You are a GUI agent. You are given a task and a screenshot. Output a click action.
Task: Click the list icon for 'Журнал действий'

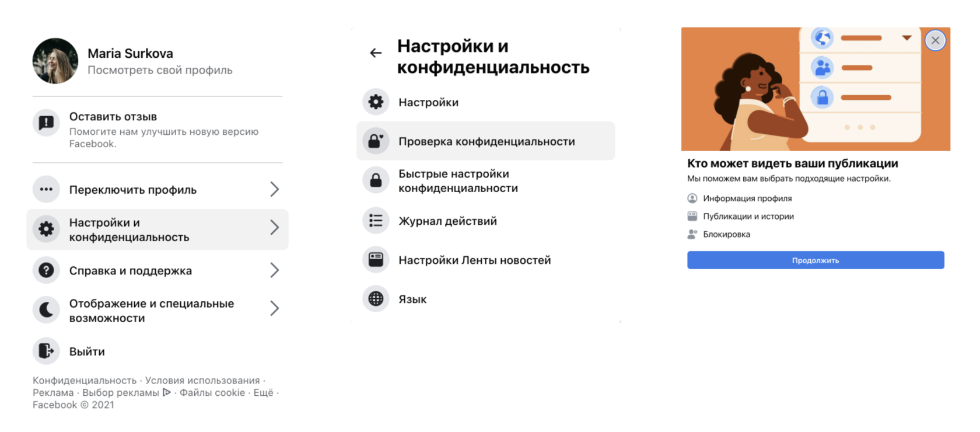(x=376, y=221)
